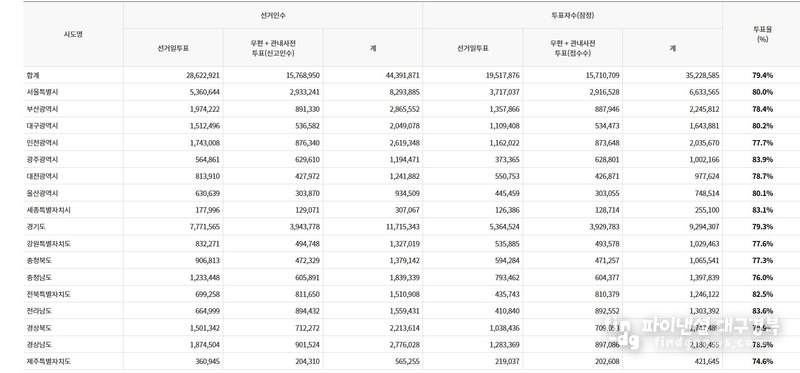Click Busan turnout 78.4%
This screenshot has height=373, width=800.
pyautogui.click(x=763, y=109)
